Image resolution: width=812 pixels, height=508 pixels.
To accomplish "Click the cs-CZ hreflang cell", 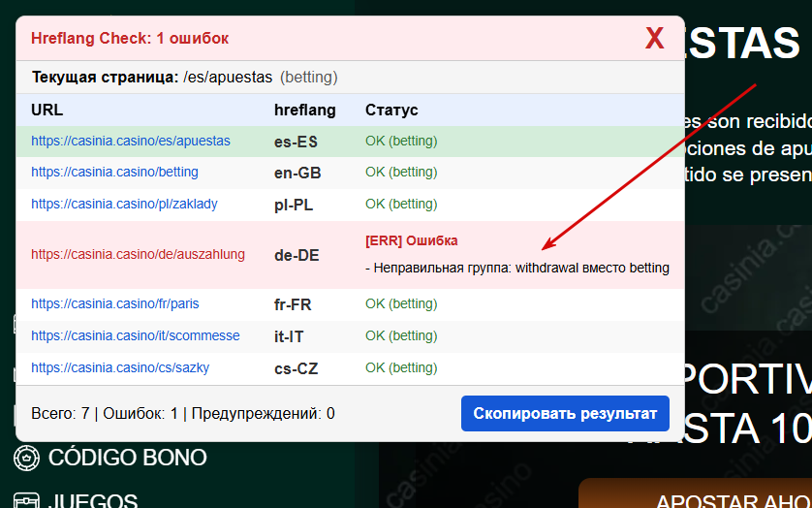I will (x=296, y=368).
